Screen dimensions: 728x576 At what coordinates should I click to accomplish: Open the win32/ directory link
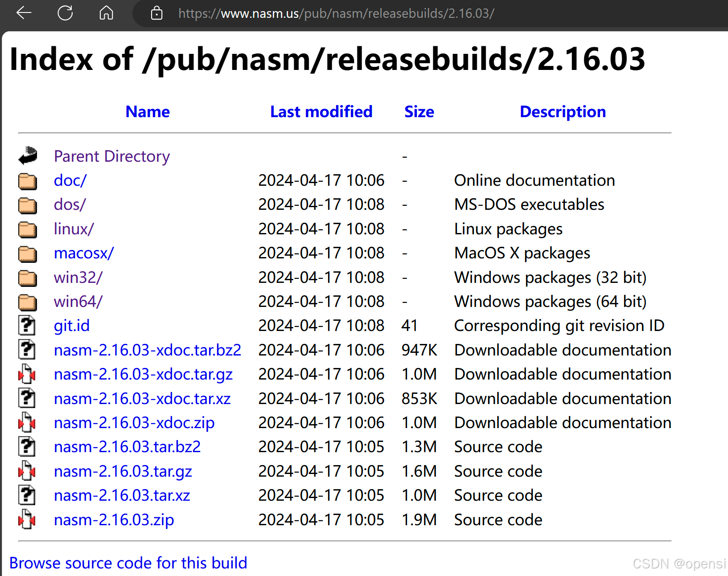point(78,278)
